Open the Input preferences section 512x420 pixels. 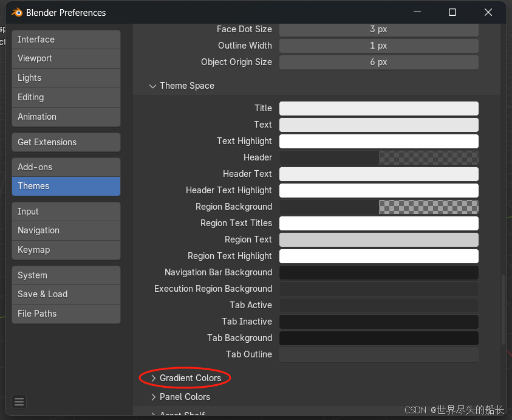click(66, 212)
